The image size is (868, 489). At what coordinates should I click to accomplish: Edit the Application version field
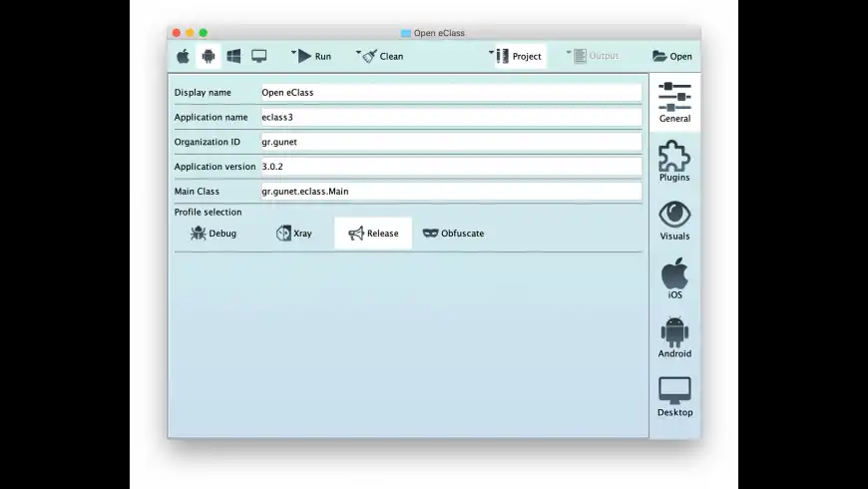tap(451, 166)
